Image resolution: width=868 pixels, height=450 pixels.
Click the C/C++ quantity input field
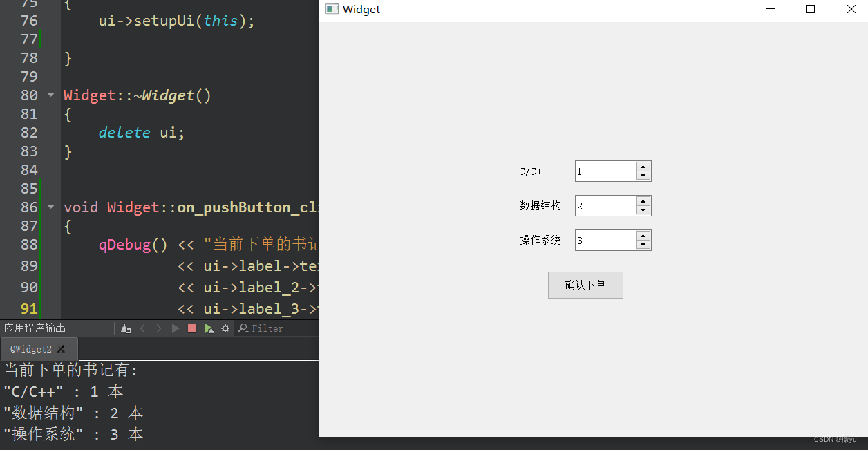pos(605,171)
